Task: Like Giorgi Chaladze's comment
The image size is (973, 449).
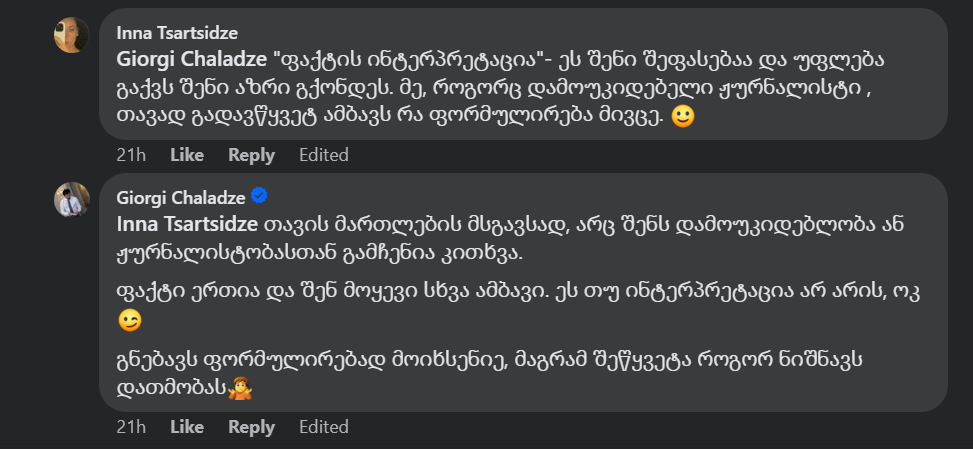Action: 187,427
